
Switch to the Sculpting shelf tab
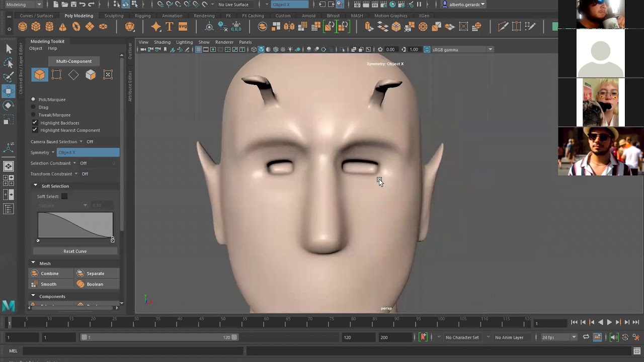[114, 16]
